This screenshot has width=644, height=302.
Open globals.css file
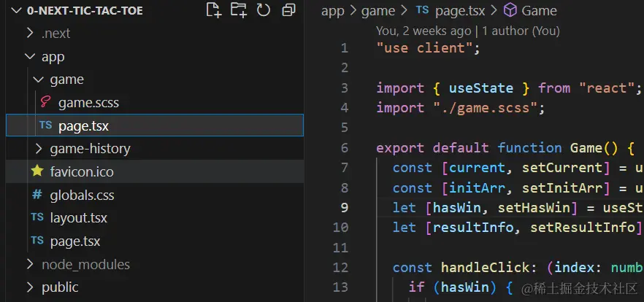82,195
